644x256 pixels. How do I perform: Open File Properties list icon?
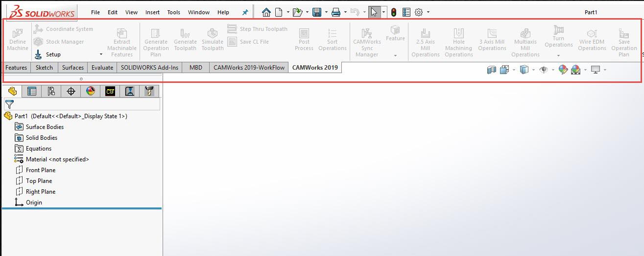coord(406,12)
